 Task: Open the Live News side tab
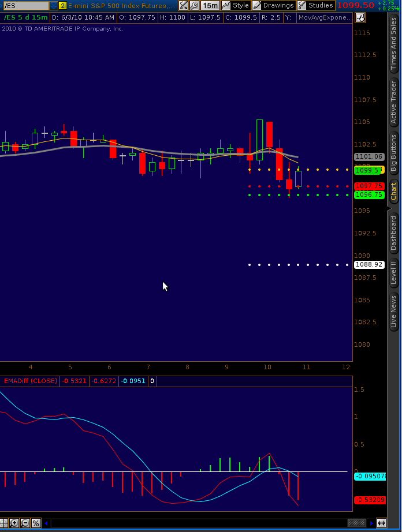click(x=393, y=311)
